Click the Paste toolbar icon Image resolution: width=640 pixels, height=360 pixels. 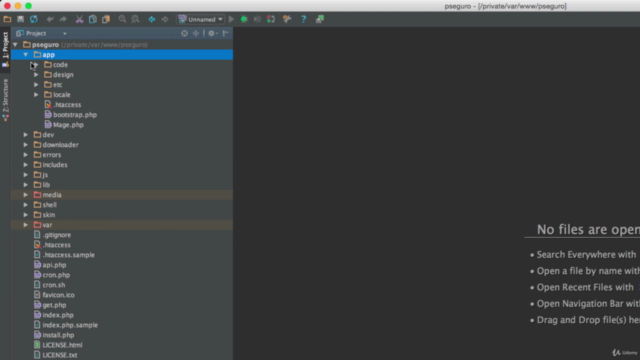click(x=106, y=19)
